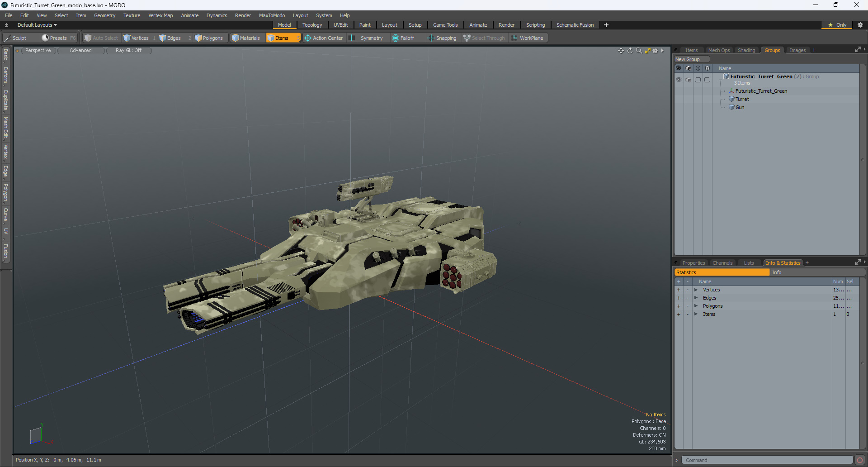Click the minus button in Polygons row
The width and height of the screenshot is (868, 467).
[688, 306]
